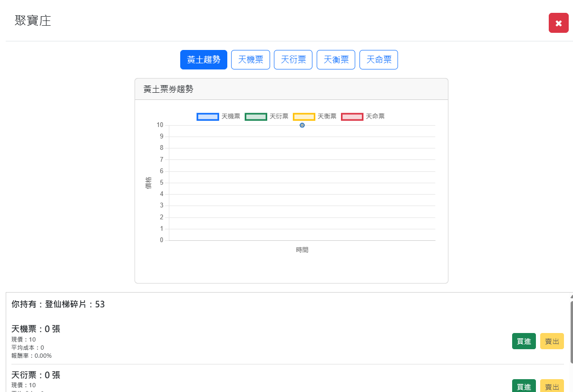Select the 黃土趨勢 tab
The width and height of the screenshot is (573, 392).
click(x=204, y=60)
